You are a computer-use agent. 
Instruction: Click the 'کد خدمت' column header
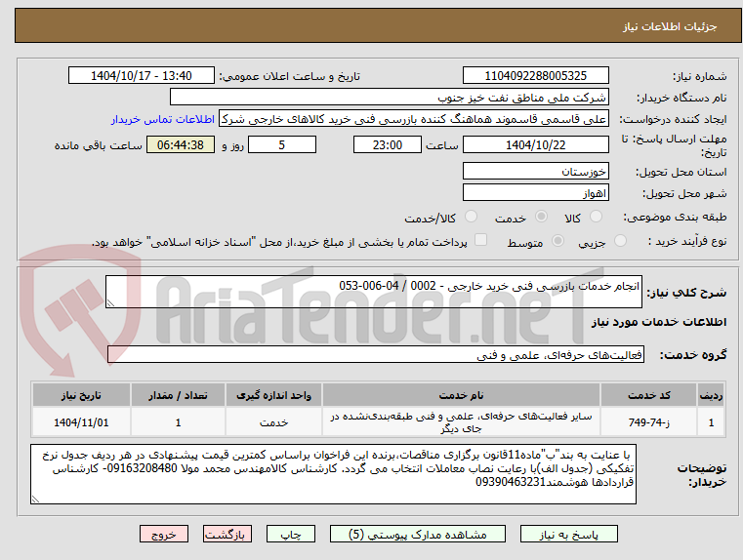click(x=648, y=395)
